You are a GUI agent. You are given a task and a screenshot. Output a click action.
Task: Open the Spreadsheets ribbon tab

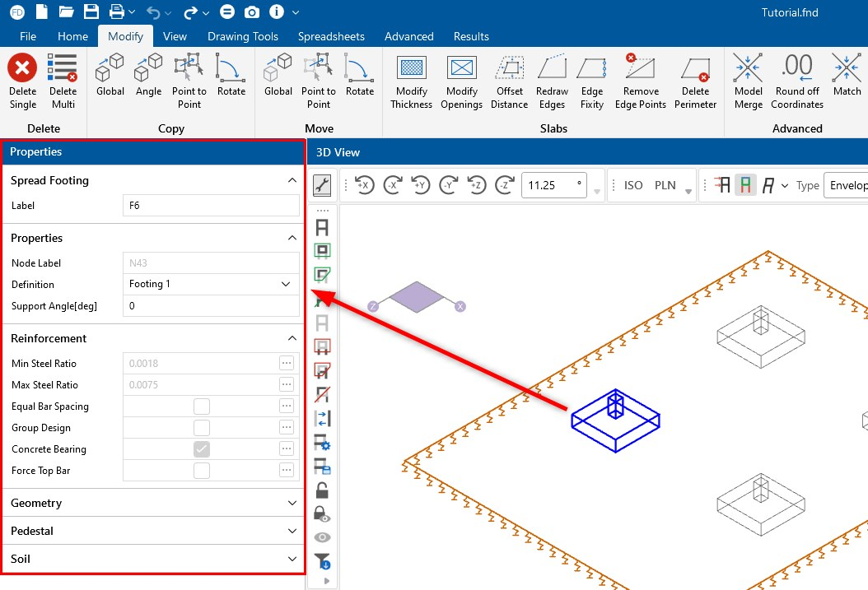point(331,36)
